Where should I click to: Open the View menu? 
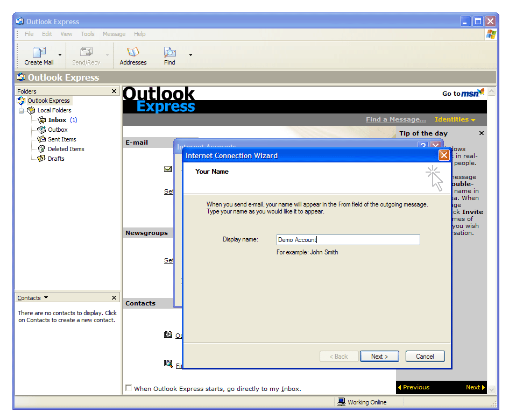tap(67, 34)
